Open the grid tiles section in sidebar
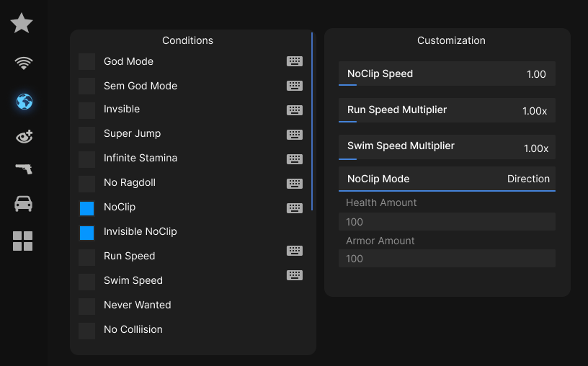This screenshot has height=366, width=588. (23, 241)
